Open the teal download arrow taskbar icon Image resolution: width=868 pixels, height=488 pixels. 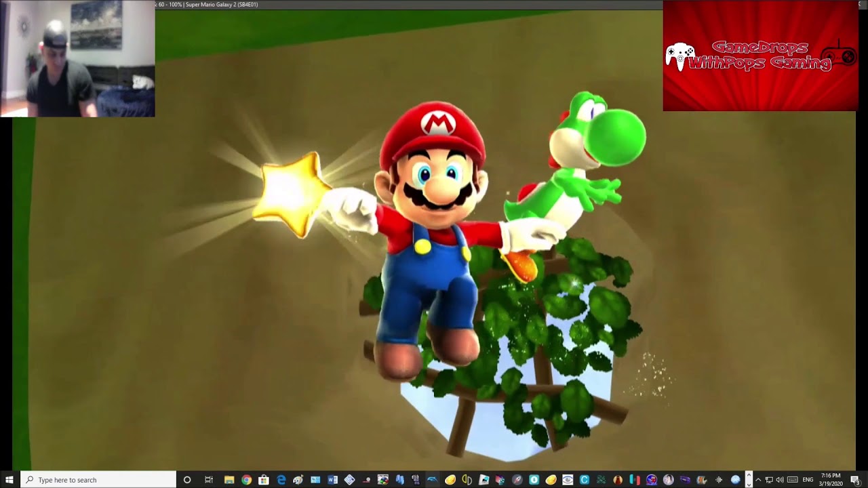534,480
